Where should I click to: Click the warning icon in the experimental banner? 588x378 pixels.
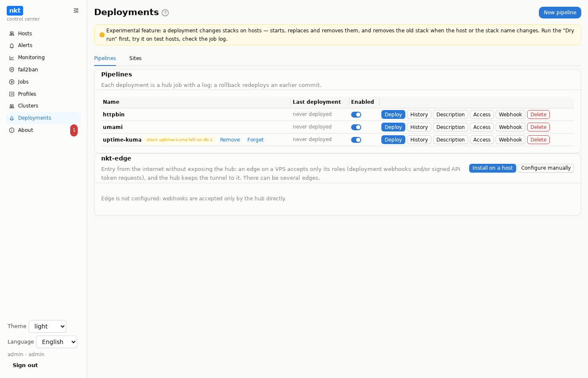102,35
